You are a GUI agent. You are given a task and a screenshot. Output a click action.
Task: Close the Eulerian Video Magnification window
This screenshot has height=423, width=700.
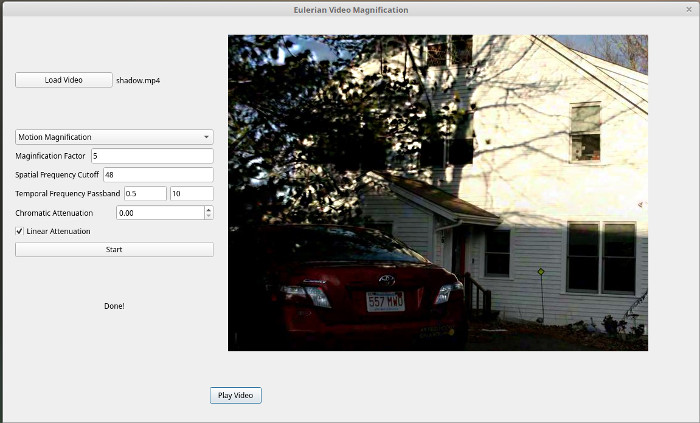[689, 9]
